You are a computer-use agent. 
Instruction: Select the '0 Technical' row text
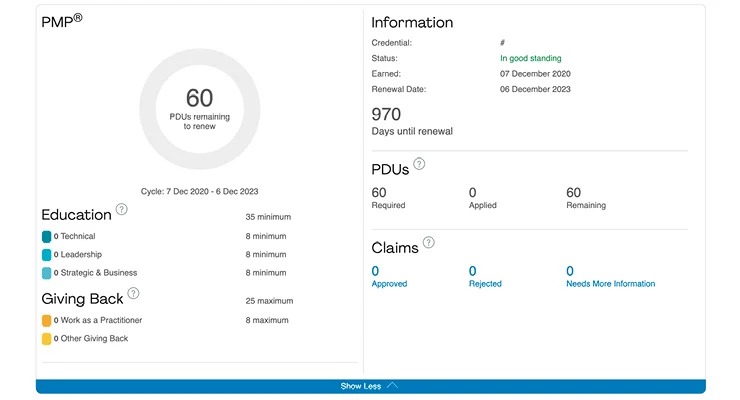click(x=74, y=236)
